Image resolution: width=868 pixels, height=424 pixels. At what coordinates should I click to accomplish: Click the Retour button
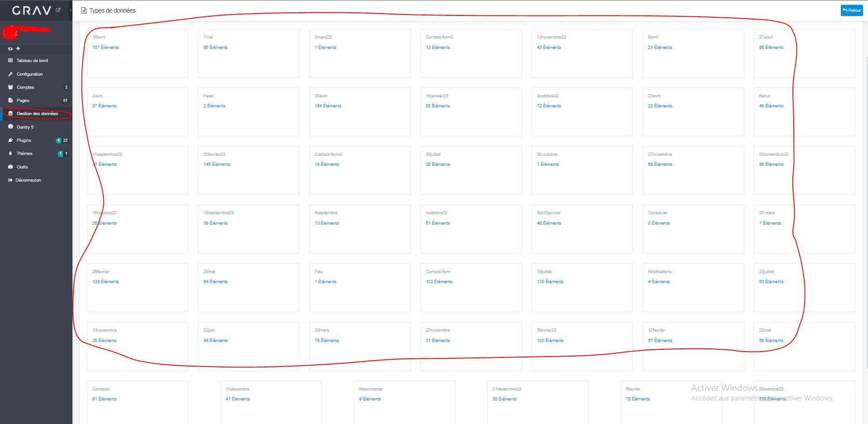click(x=851, y=10)
